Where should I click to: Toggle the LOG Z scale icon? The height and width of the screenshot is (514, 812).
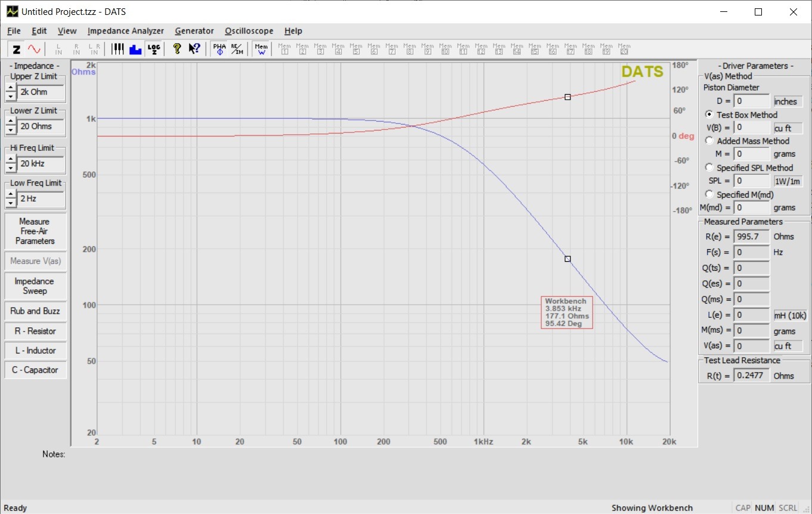pos(154,49)
